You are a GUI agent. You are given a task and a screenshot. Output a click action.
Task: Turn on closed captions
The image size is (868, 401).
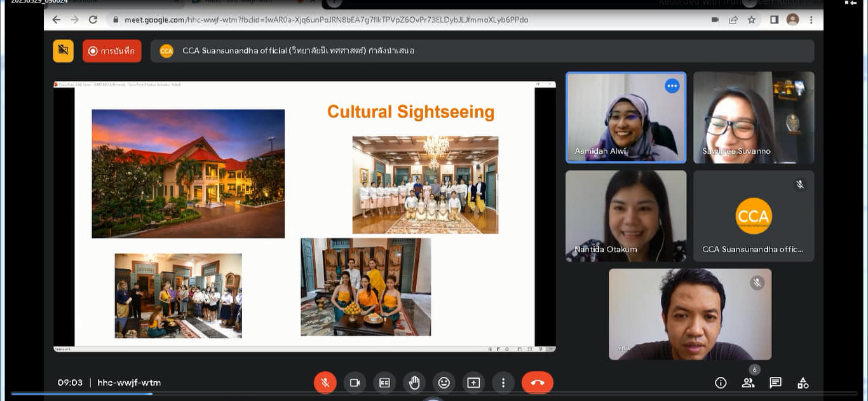[x=384, y=383]
